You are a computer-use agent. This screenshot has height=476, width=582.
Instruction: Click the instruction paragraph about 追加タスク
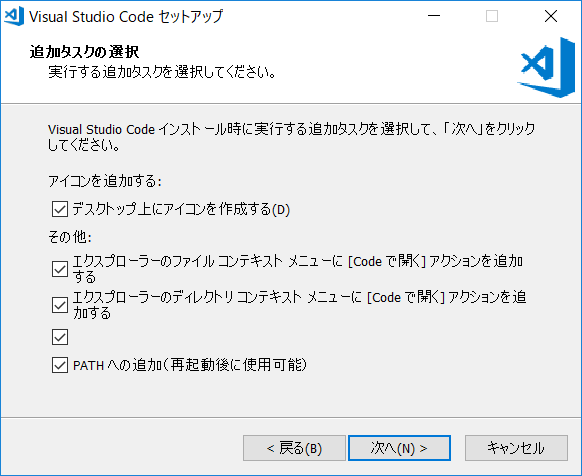[291, 137]
